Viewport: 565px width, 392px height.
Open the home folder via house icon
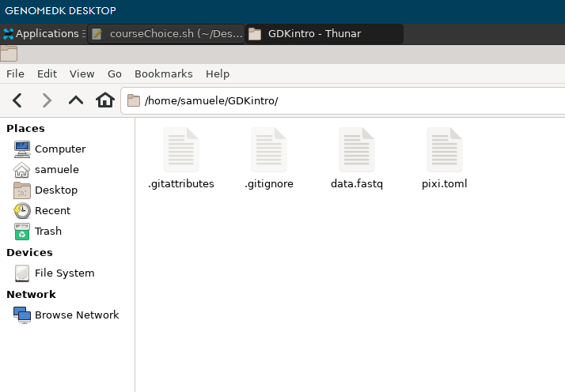pyautogui.click(x=104, y=100)
